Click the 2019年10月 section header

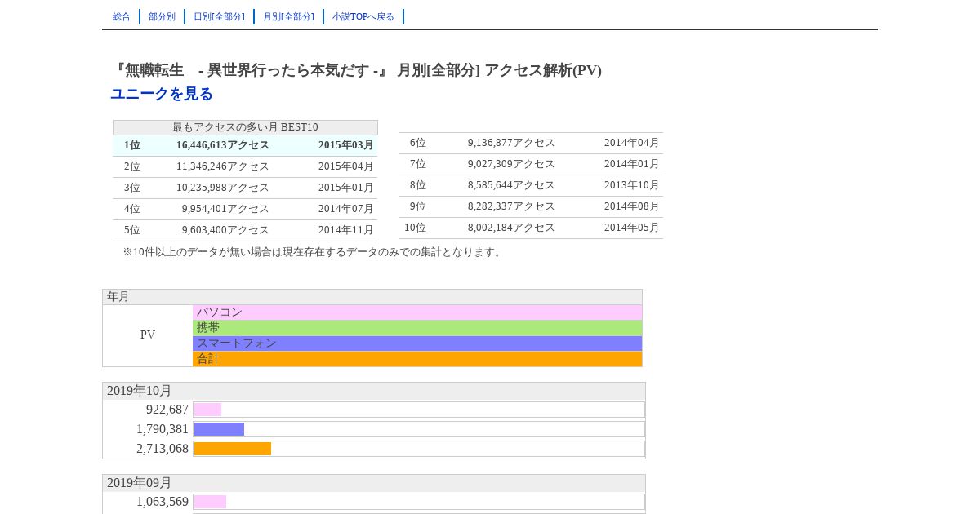(374, 391)
